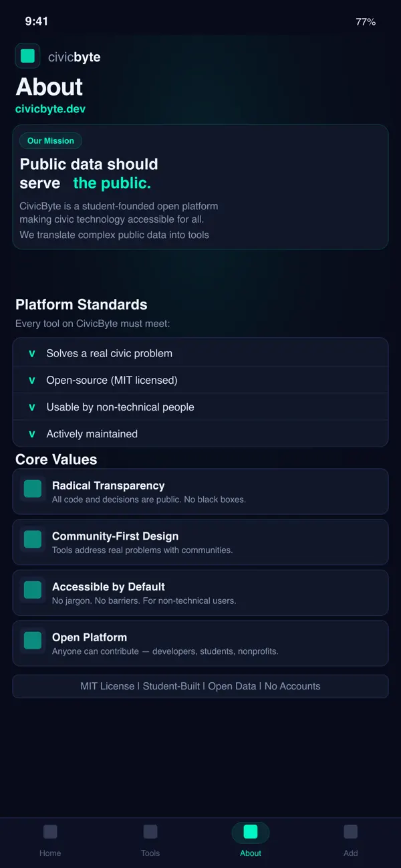Expand the Open Platform card
The width and height of the screenshot is (401, 868).
[x=200, y=643]
